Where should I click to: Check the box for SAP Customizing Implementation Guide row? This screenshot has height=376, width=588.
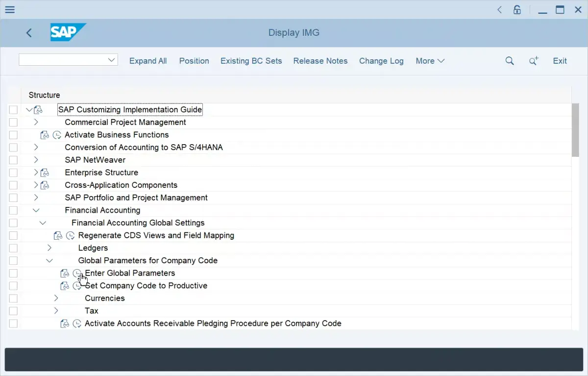(x=13, y=110)
